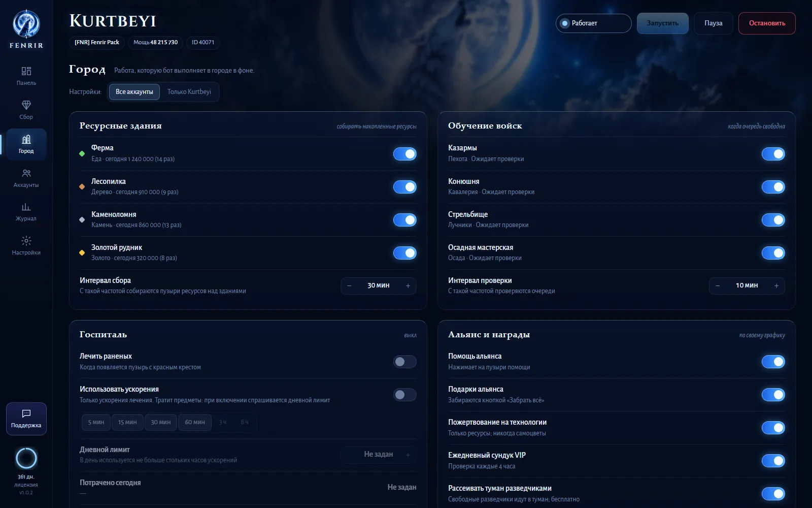Viewport: 812px width, 508px height.
Task: Switch off Стрельбище training
Action: click(x=773, y=220)
